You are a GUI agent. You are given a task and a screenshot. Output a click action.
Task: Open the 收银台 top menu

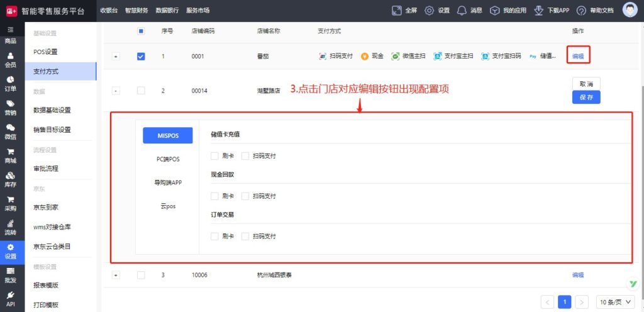(x=109, y=11)
